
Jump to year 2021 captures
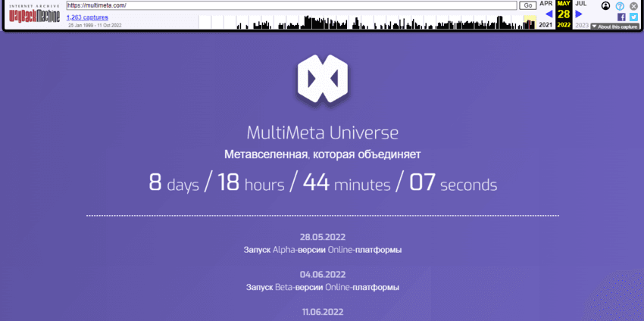click(546, 25)
